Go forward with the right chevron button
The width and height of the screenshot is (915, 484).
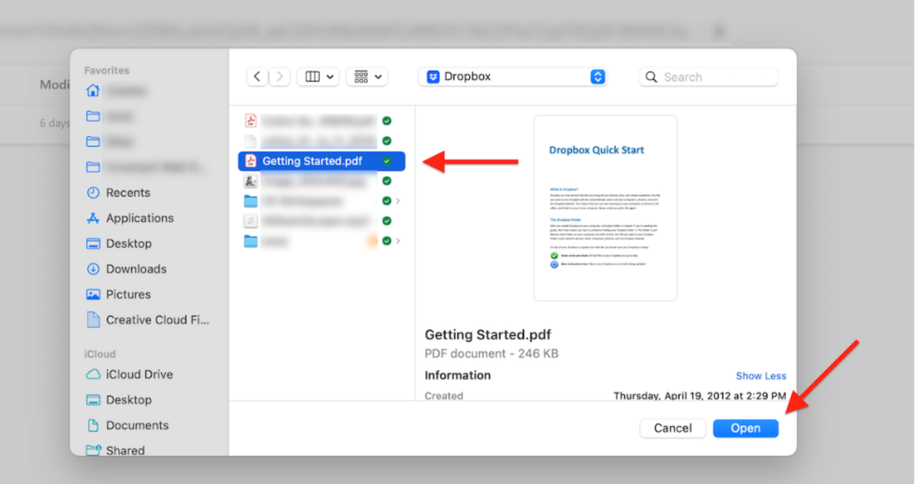(x=280, y=76)
